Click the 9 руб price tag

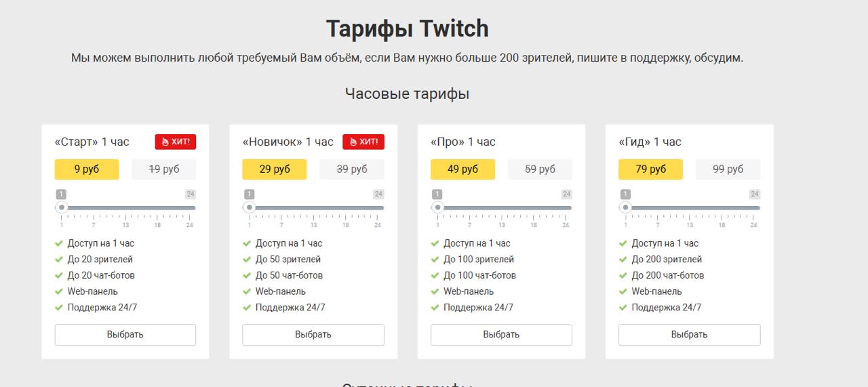tap(87, 169)
